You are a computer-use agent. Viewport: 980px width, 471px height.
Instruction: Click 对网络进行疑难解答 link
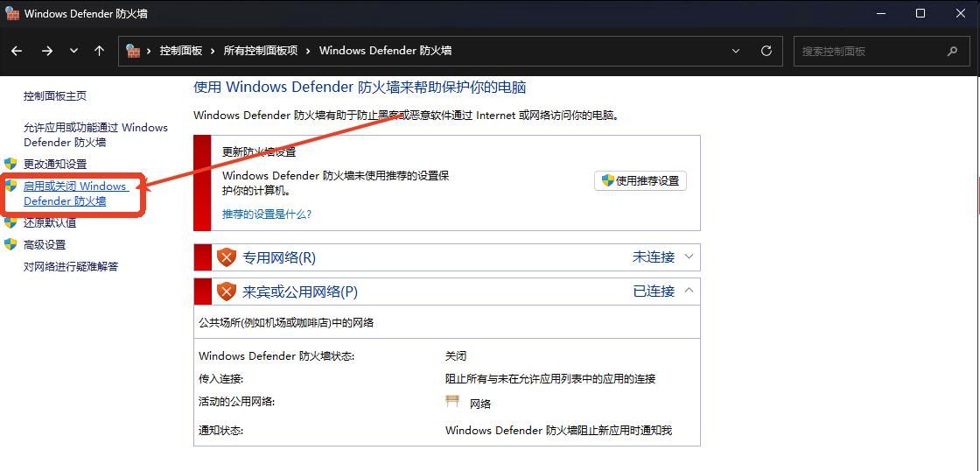point(71,266)
